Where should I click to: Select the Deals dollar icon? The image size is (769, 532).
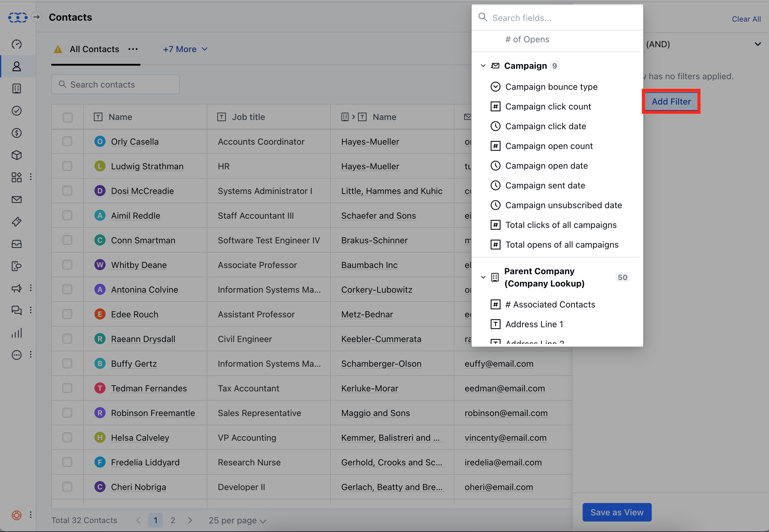pyautogui.click(x=16, y=133)
